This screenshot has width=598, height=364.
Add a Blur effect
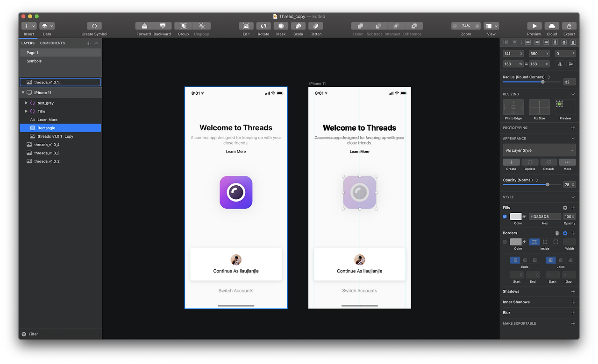573,313
